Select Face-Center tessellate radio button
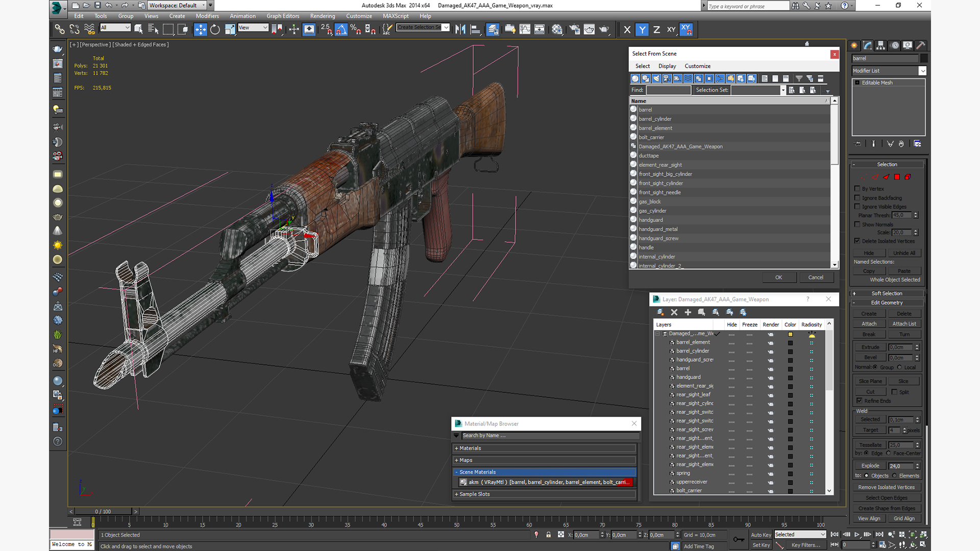The width and height of the screenshot is (980, 551). coord(888,453)
